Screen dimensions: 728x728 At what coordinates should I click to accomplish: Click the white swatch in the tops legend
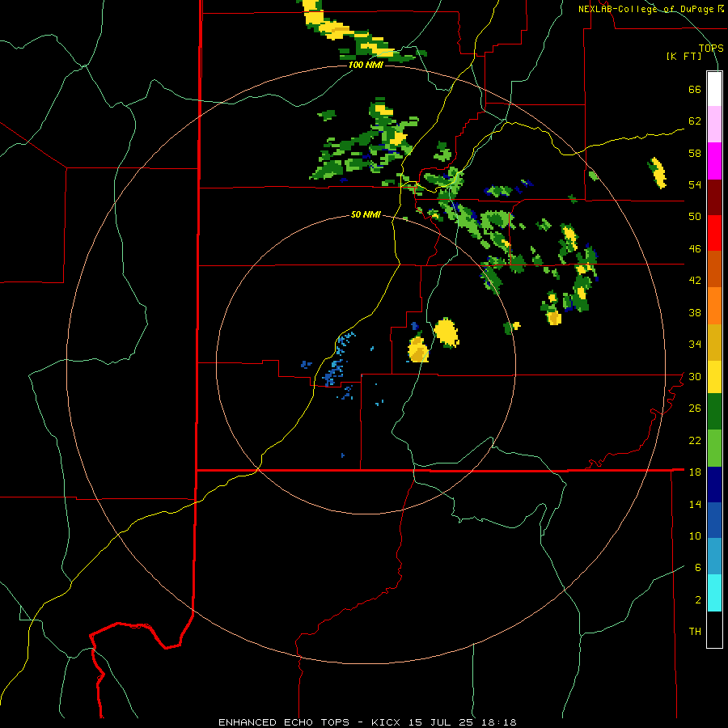click(x=714, y=89)
